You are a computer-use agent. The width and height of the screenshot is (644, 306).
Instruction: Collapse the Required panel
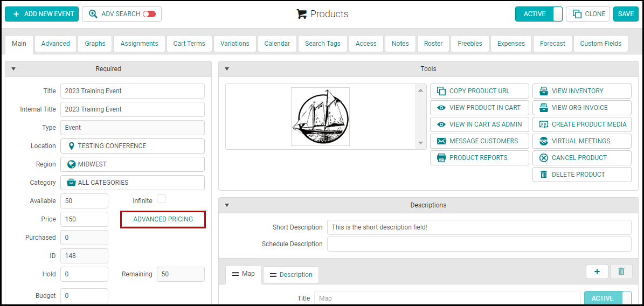click(x=13, y=69)
